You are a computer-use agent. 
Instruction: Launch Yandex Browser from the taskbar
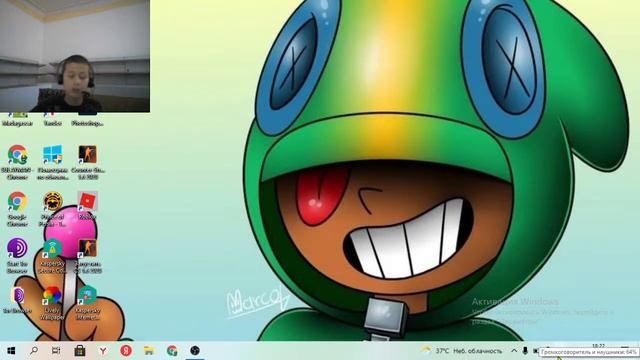(103, 351)
